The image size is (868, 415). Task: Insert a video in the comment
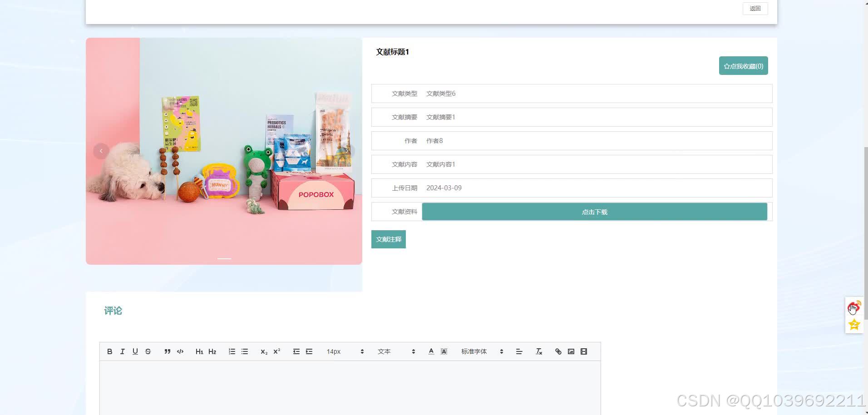(x=584, y=351)
